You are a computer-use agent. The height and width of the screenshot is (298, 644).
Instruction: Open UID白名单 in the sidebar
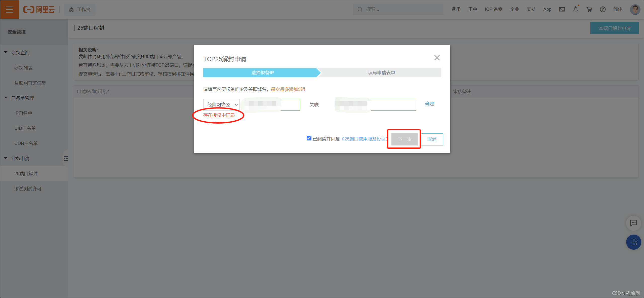tap(25, 128)
